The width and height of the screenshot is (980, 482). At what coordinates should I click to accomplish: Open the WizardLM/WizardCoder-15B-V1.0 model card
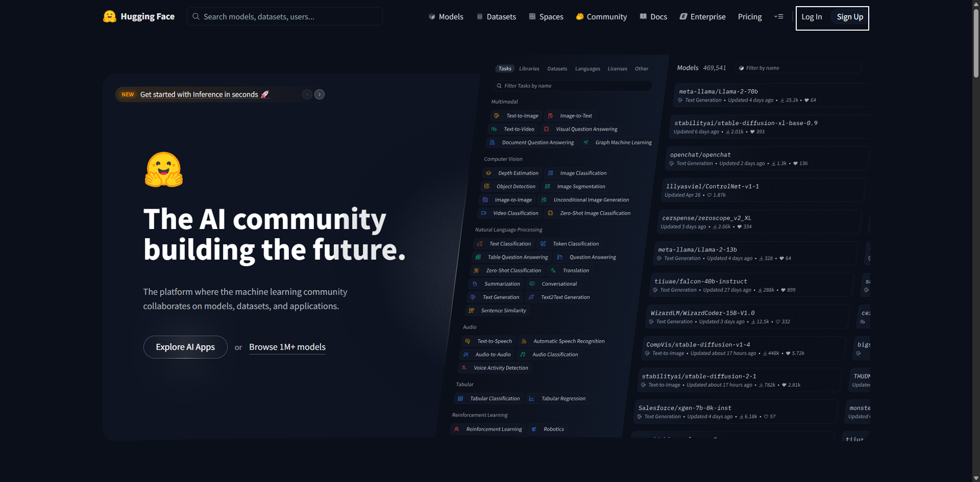[x=748, y=317]
